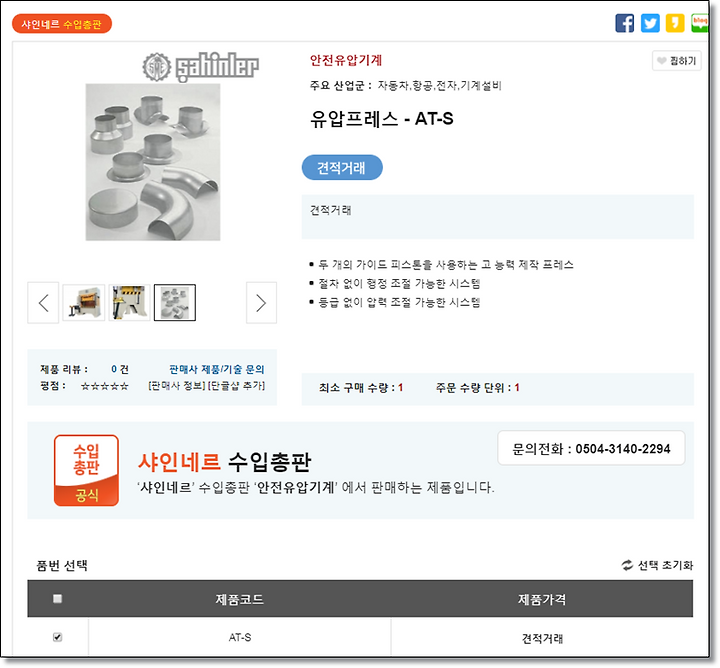Click the 선택 초기화 reset icon
This screenshot has height=668, width=720.
click(x=627, y=565)
